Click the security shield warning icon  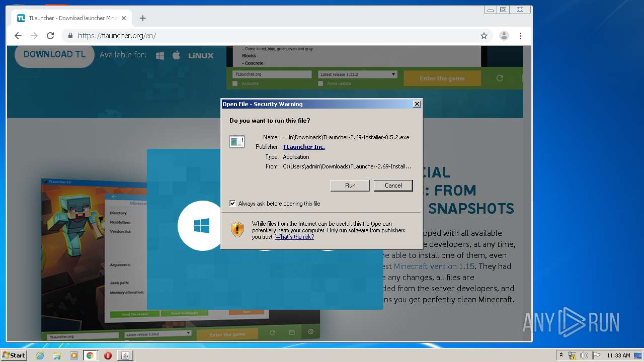(237, 230)
